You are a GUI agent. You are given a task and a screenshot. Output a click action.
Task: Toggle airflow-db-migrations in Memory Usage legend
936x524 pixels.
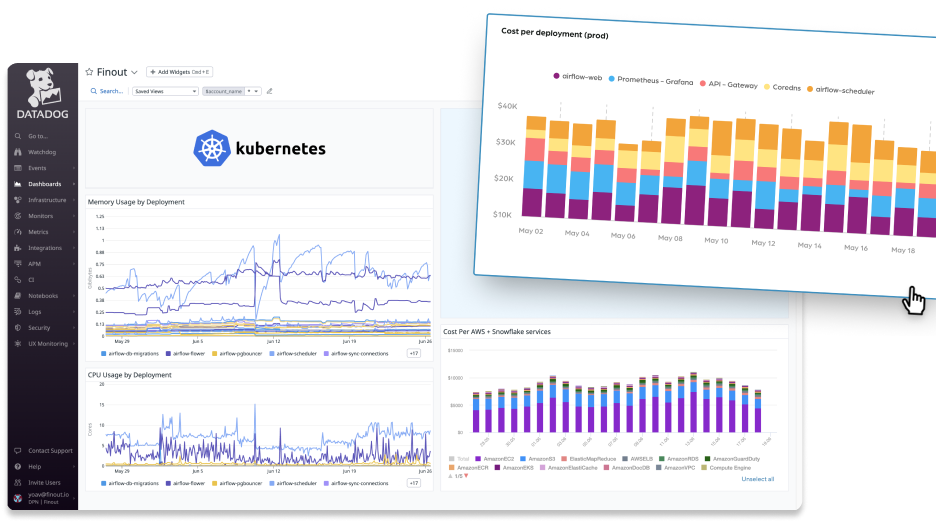(x=130, y=353)
